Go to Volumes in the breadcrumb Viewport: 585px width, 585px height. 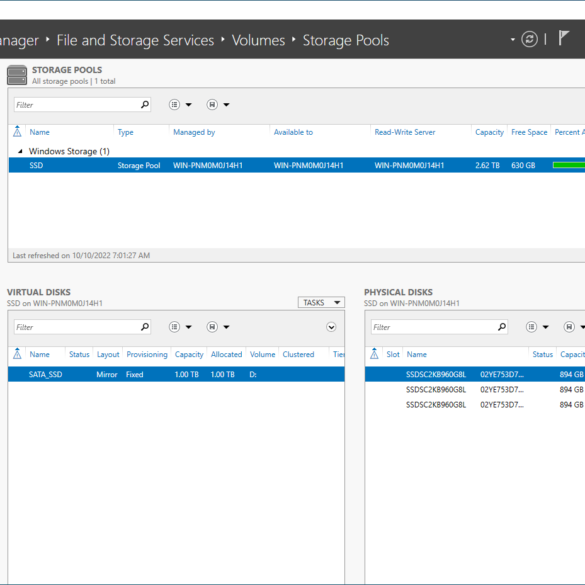click(x=258, y=40)
